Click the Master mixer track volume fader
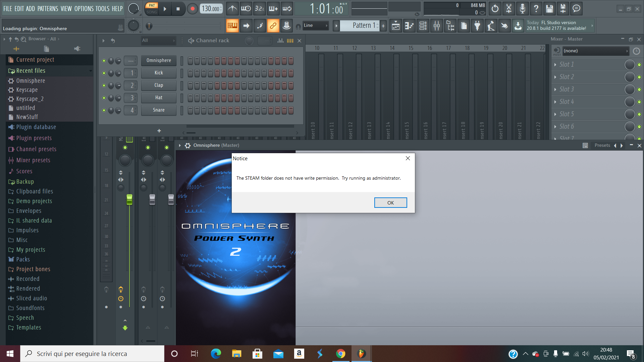Viewport: 644px width, 362px height. pos(129,199)
